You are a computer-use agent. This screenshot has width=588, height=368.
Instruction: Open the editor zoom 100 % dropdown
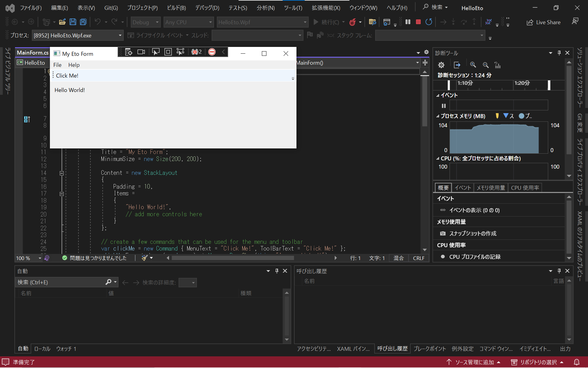tap(29, 258)
